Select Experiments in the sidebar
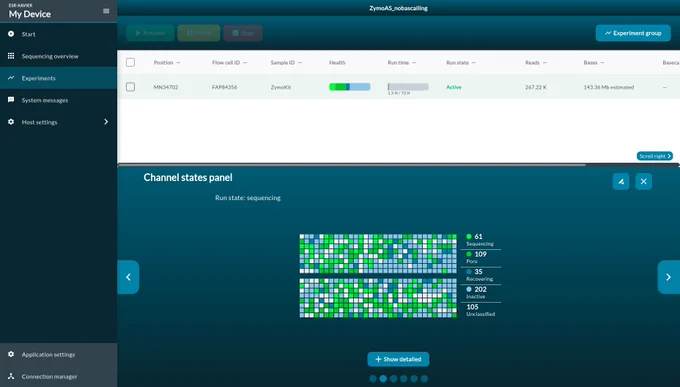The width and height of the screenshot is (680, 387). click(59, 78)
